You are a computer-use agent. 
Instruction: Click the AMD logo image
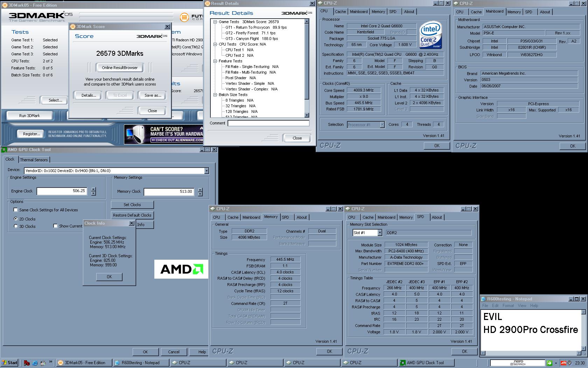click(181, 269)
